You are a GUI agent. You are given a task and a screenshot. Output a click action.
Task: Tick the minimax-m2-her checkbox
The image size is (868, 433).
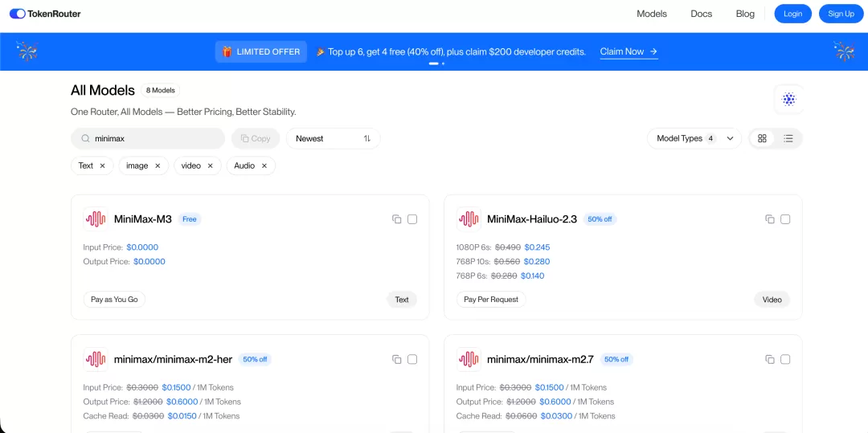tap(412, 359)
